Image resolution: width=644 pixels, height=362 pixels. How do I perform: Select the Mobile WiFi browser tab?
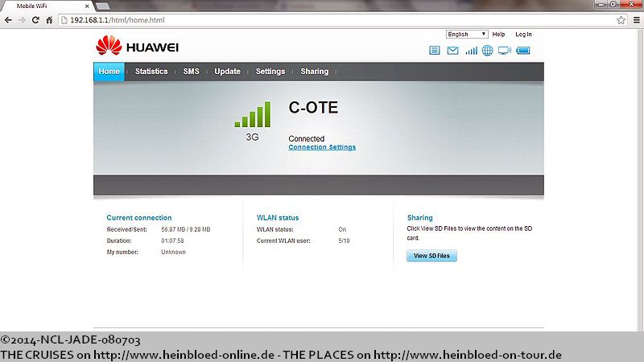tap(46, 6)
